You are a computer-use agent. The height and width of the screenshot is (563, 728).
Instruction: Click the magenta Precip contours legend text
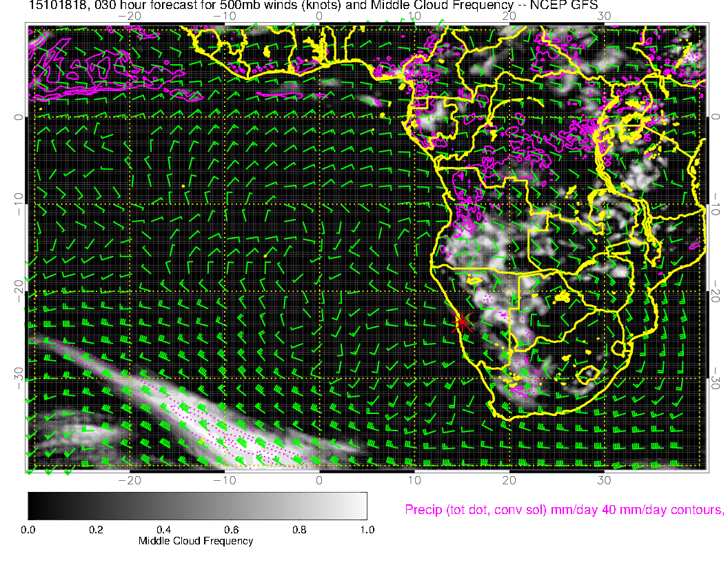(563, 511)
